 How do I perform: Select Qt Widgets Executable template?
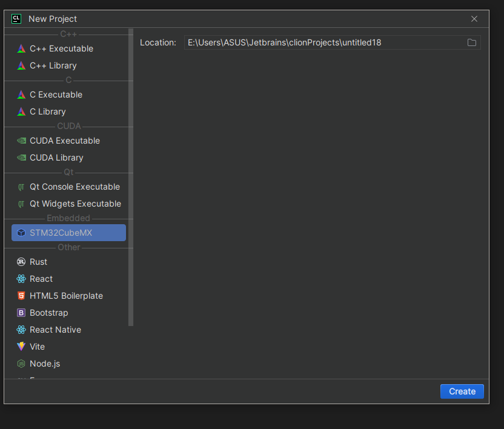click(68, 204)
